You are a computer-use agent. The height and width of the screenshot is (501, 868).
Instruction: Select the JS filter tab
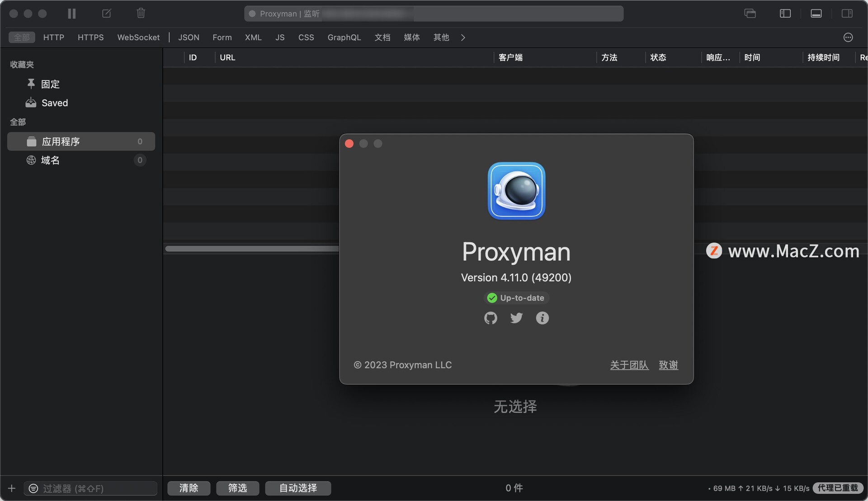coord(280,37)
